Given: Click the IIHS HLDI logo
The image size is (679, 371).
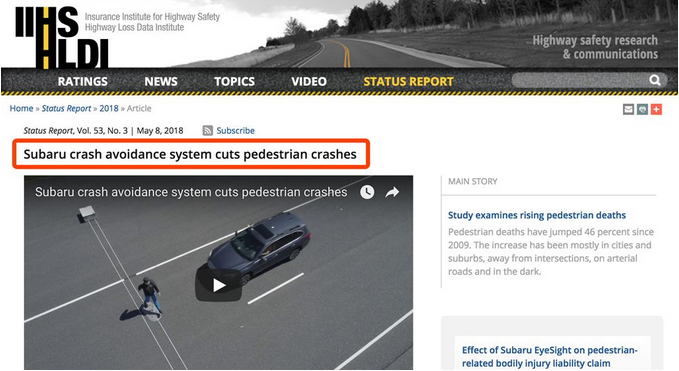Looking at the screenshot, I should [x=62, y=37].
